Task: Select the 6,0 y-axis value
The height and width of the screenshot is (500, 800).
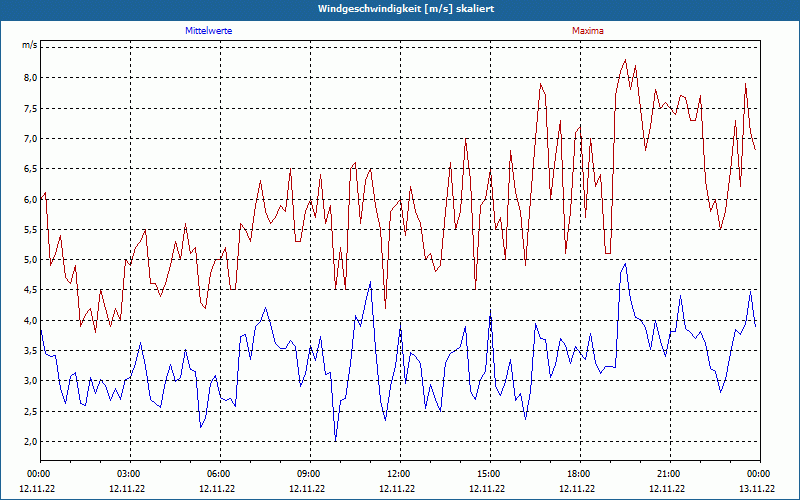Action: coord(30,199)
